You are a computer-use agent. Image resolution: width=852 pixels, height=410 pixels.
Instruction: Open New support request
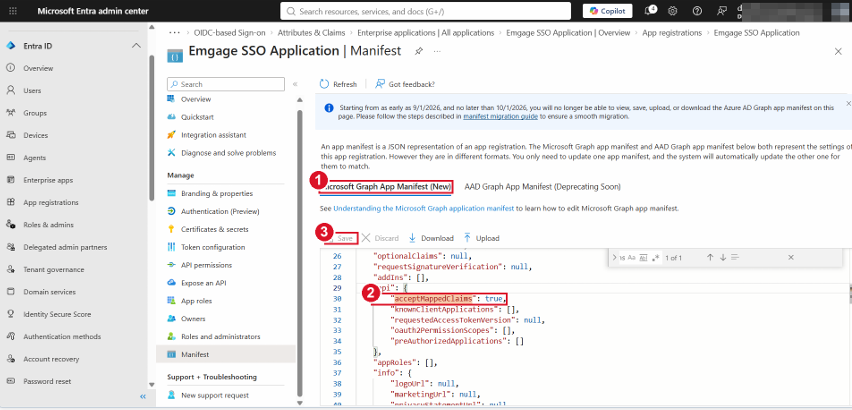tap(215, 395)
